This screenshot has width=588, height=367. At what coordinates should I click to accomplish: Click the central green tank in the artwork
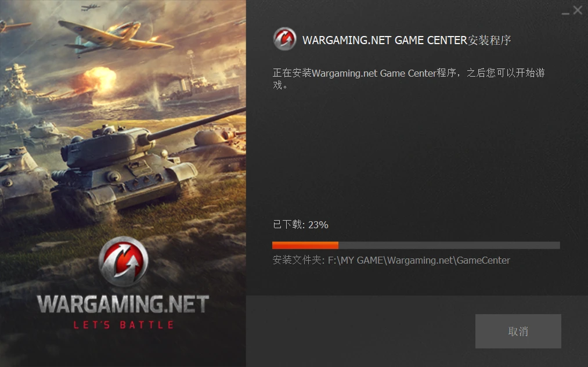coord(124,169)
